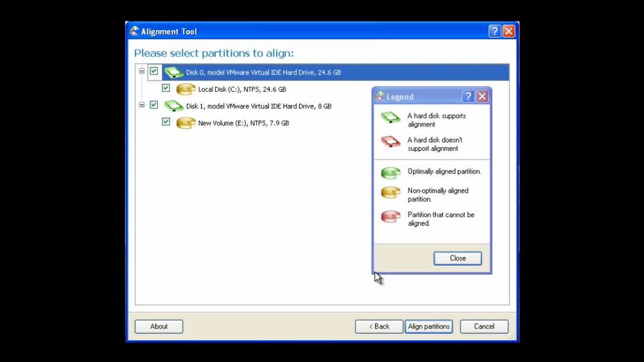
Task: Click the legend optimally aligned green partition icon
Action: tap(390, 173)
